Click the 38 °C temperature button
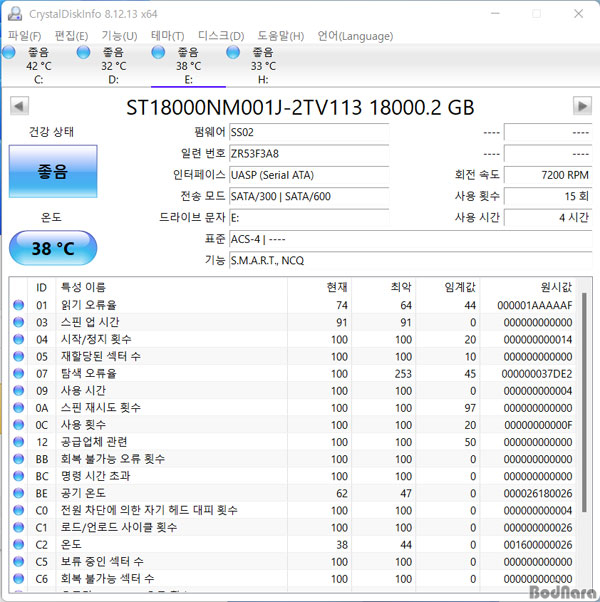Image resolution: width=600 pixels, height=602 pixels. [x=53, y=248]
